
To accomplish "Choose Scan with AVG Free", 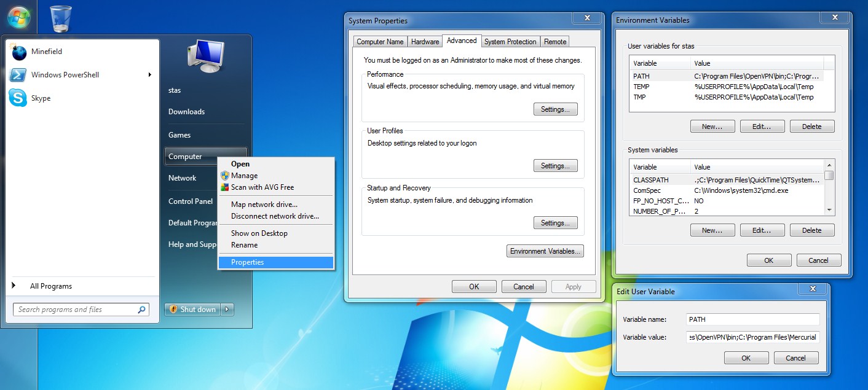I will (262, 187).
